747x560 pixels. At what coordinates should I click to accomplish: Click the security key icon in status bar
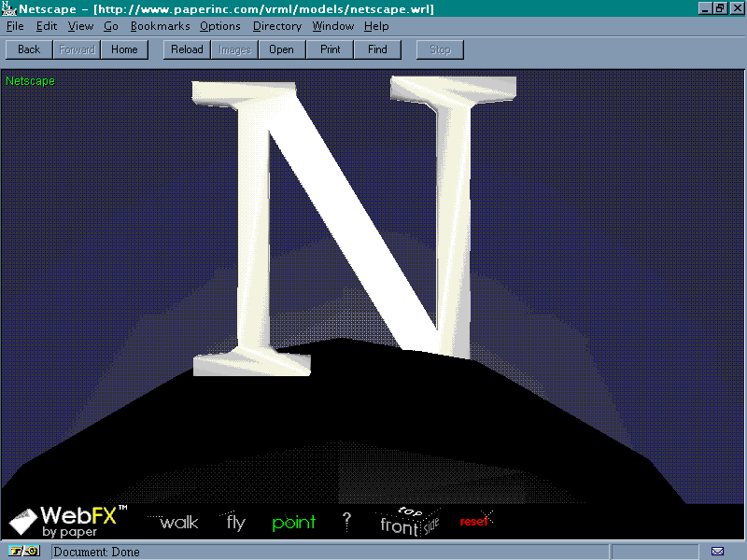click(x=25, y=552)
